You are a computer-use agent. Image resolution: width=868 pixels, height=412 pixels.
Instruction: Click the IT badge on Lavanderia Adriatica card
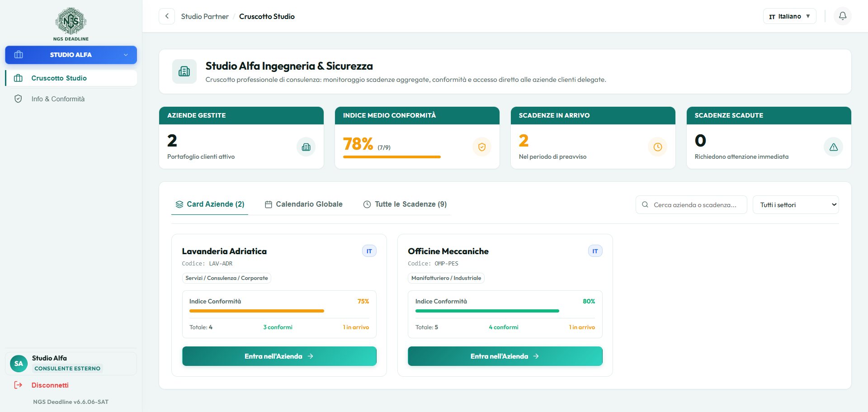369,251
